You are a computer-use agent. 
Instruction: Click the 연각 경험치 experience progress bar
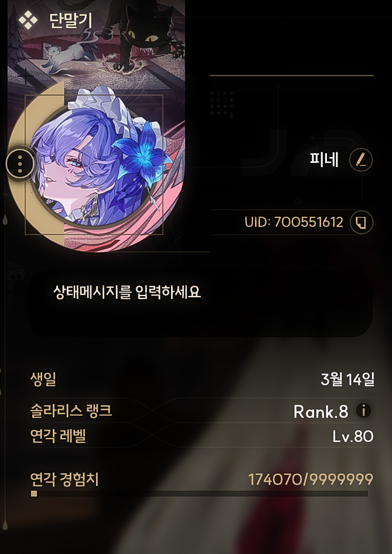(200, 494)
